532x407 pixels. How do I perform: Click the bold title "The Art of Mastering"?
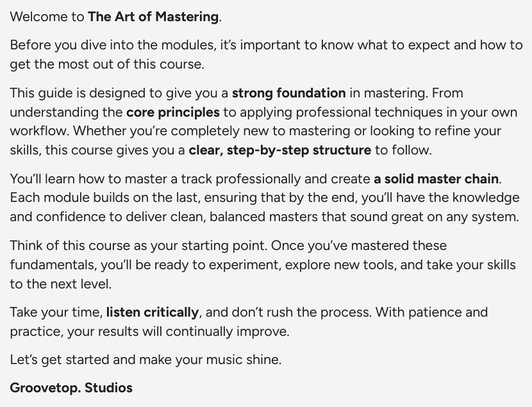[x=154, y=17]
